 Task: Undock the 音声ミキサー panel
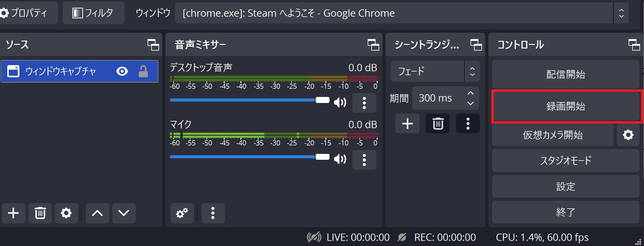pos(373,45)
